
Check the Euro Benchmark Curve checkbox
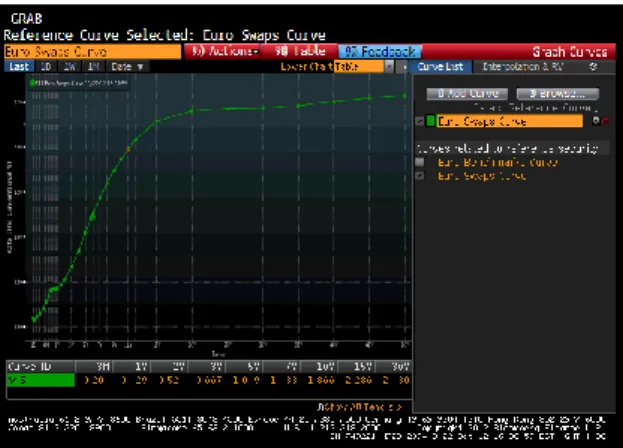(x=419, y=162)
